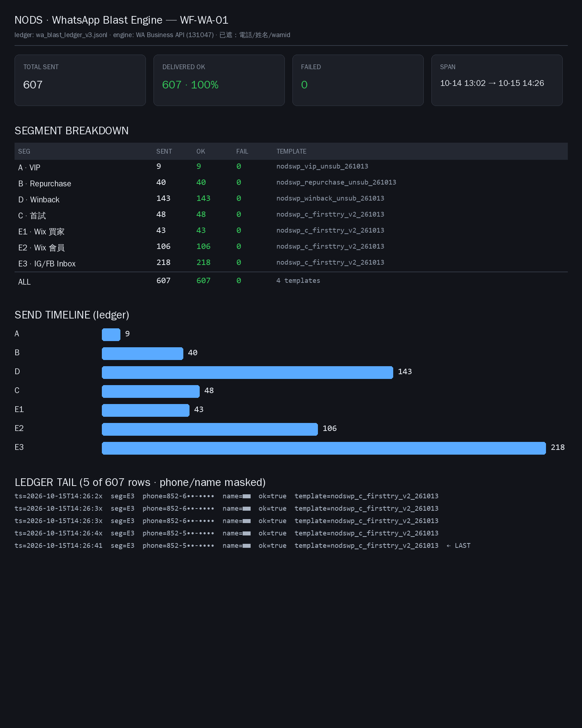Viewport: 582px width, 728px height.
Task: Click the SENT column header
Action: pos(164,151)
